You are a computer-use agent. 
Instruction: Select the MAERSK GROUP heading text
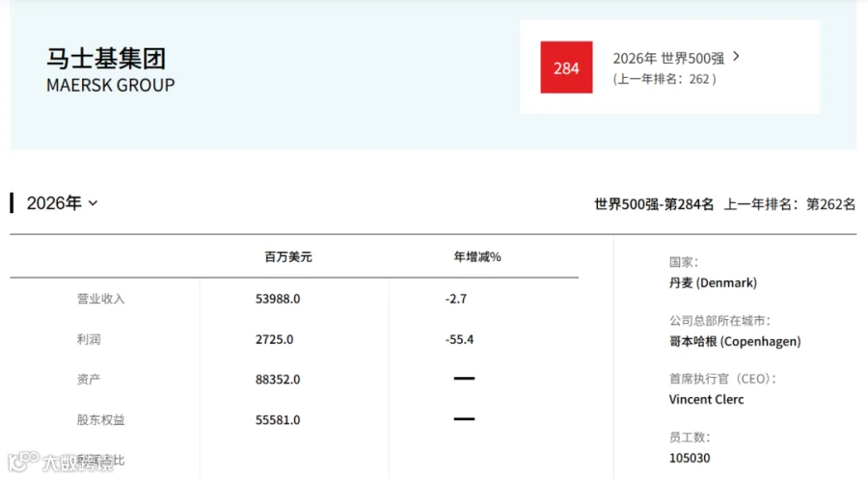point(110,85)
